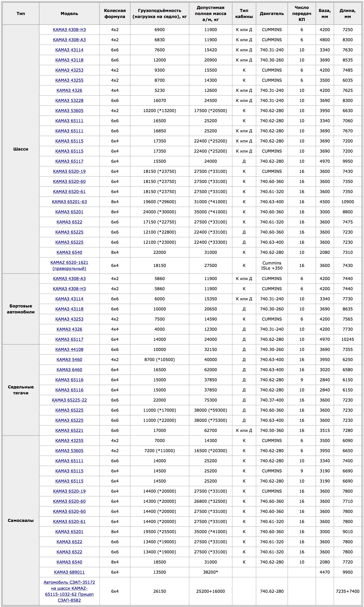The height and width of the screenshot is (607, 364).
Task: Open КАМАЗ 43114 link with payload 7600
Action: click(69, 50)
